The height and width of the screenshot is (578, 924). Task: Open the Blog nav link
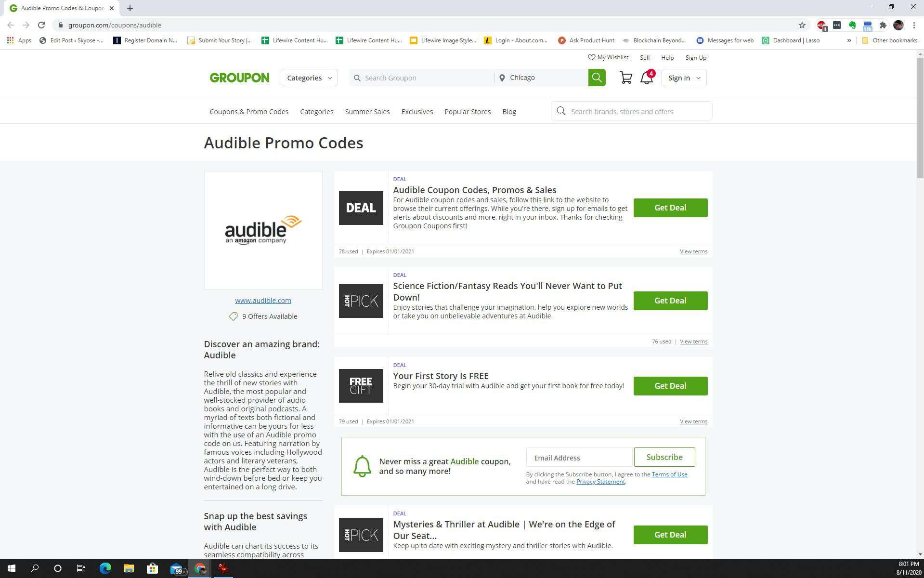click(509, 112)
